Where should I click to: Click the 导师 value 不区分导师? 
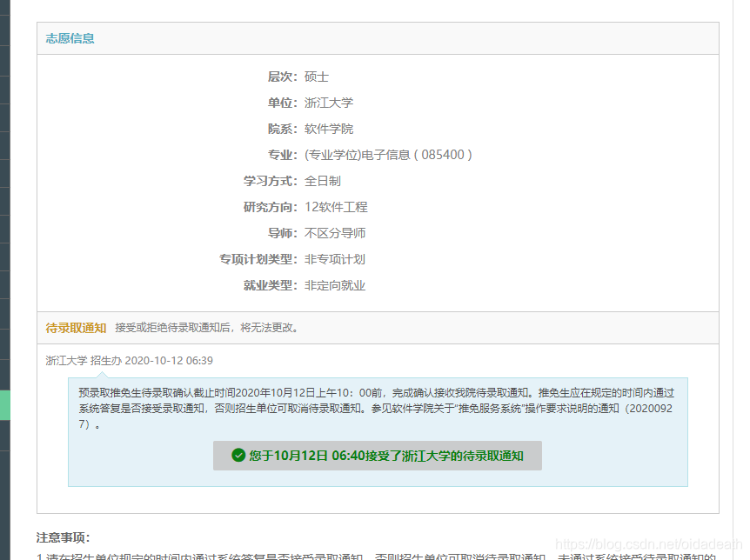coord(335,233)
